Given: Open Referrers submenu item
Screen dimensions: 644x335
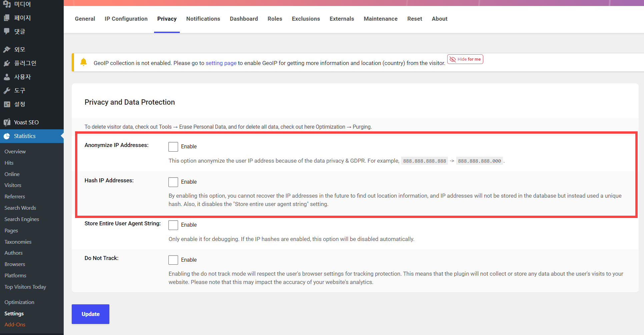Looking at the screenshot, I should (x=15, y=196).
